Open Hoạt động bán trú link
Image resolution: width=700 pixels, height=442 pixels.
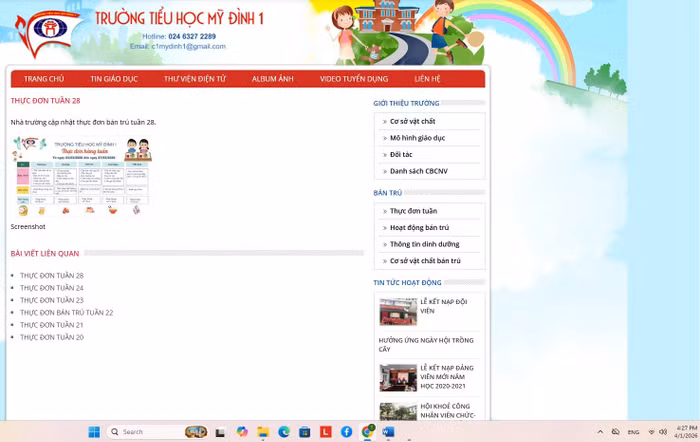(419, 228)
